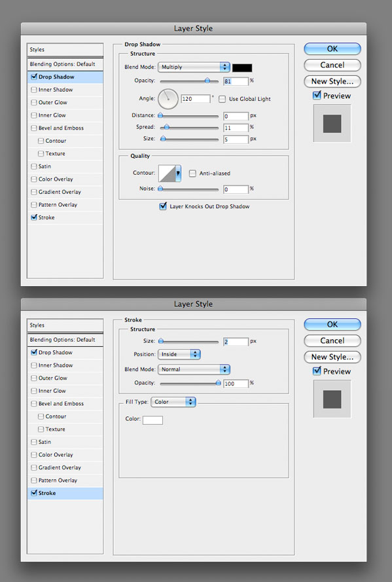Click the black drop shadow color swatch
Image resolution: width=392 pixels, height=582 pixels.
242,67
